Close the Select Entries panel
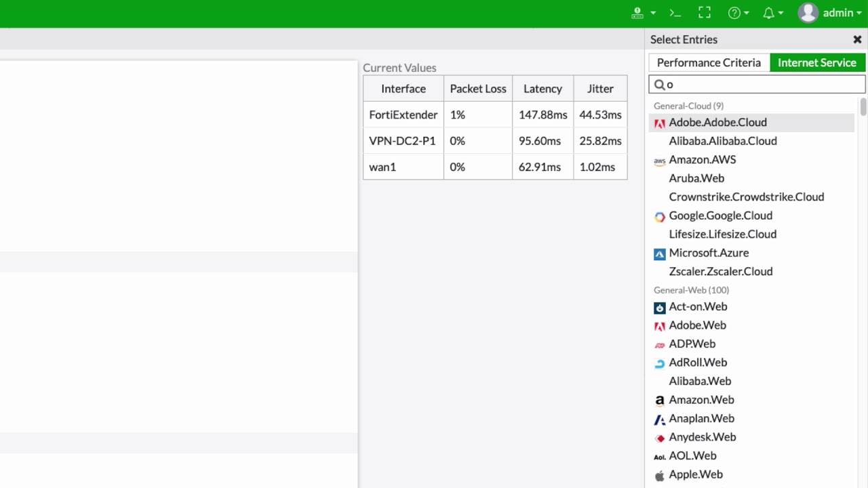 (x=857, y=39)
